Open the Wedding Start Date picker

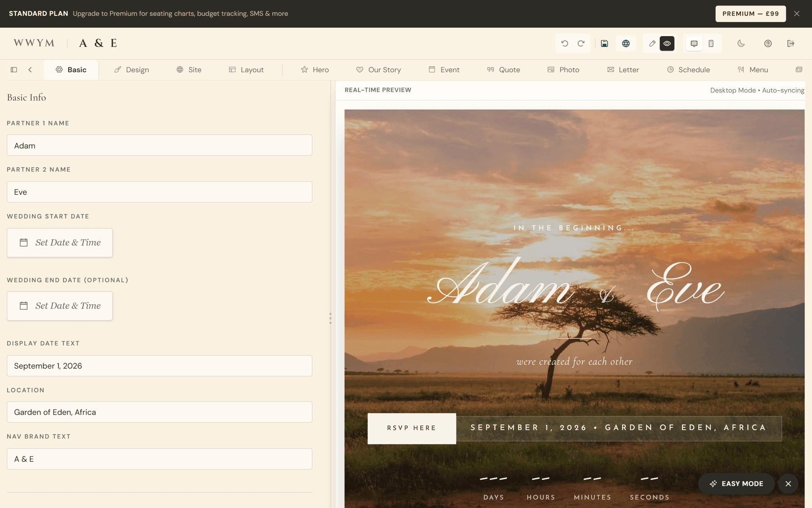pos(60,242)
